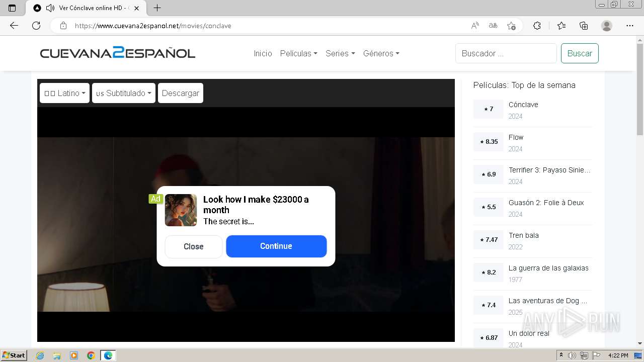The height and width of the screenshot is (362, 644).
Task: Show hidden system tray icons
Action: point(561,355)
